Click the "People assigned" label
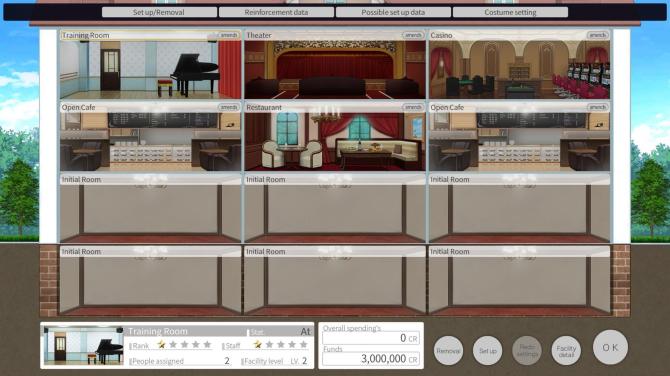This screenshot has height=376, width=670. [157, 361]
